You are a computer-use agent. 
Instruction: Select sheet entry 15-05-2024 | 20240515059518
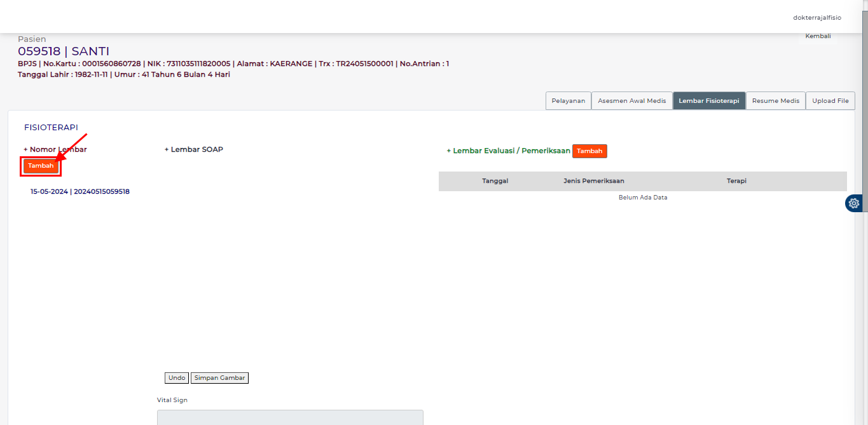point(80,191)
